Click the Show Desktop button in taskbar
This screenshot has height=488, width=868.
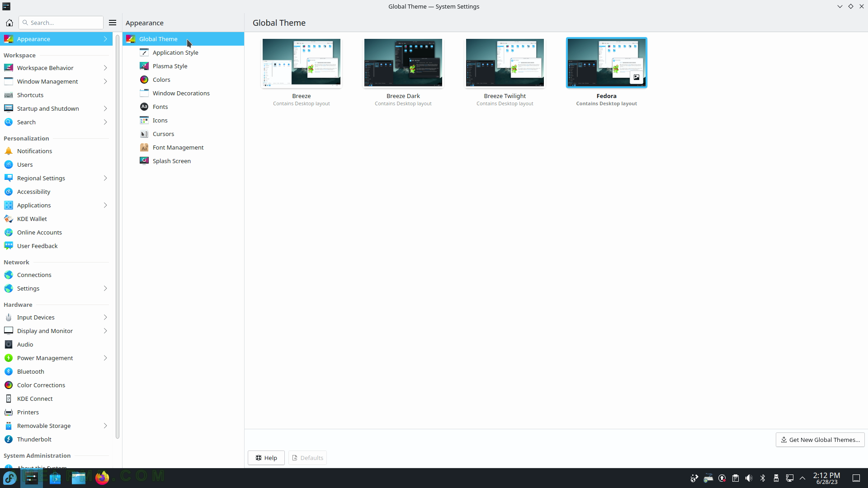(856, 478)
